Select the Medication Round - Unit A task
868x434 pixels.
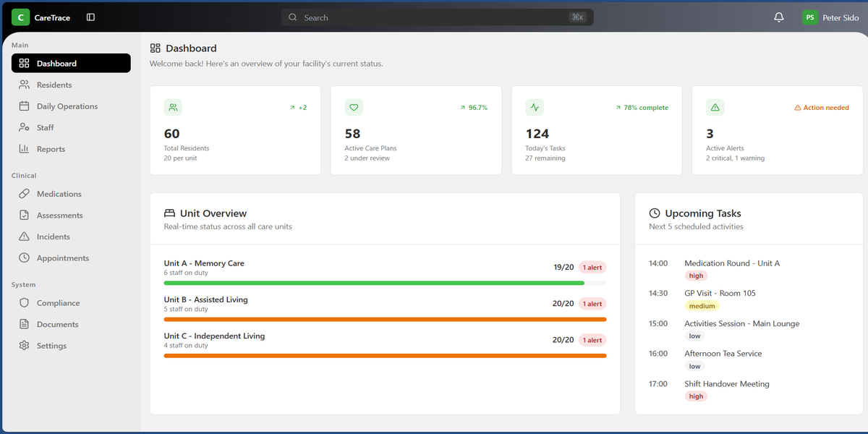[732, 263]
